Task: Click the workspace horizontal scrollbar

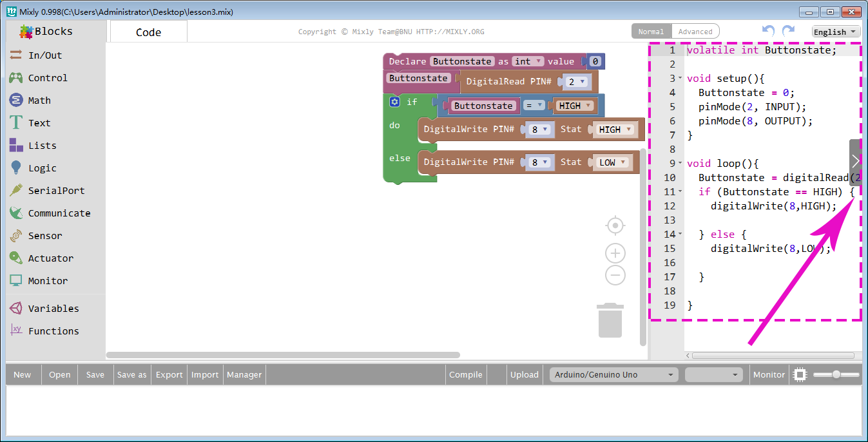Action: click(x=283, y=354)
